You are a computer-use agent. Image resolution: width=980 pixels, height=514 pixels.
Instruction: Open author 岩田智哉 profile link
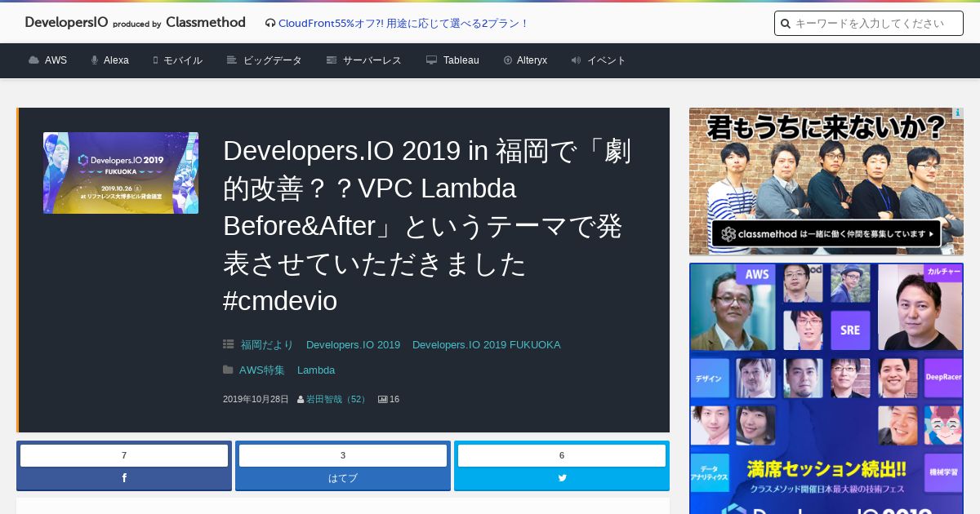[336, 400]
